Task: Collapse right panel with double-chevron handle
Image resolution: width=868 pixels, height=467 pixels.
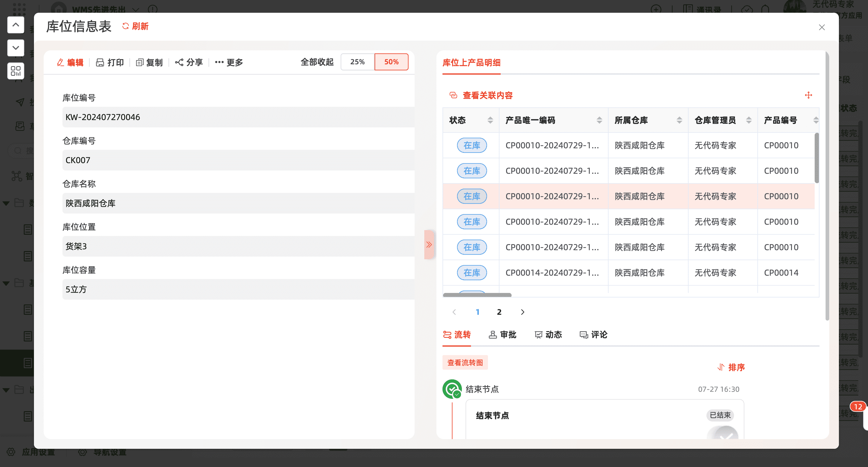Action: coord(429,244)
